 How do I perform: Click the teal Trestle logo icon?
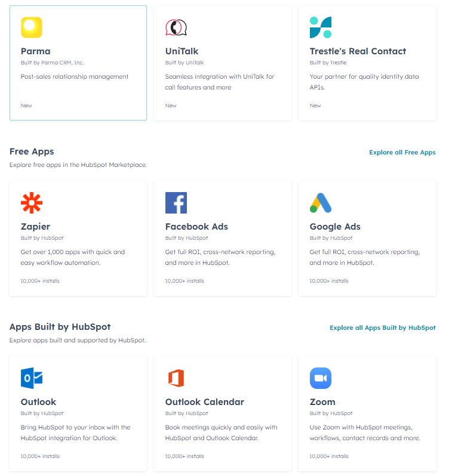[x=321, y=27]
